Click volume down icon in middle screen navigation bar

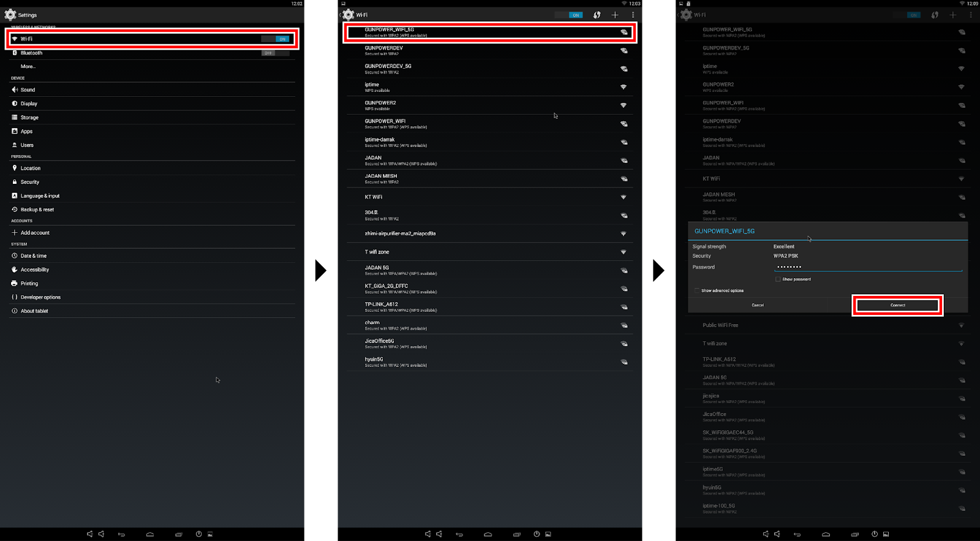428,534
